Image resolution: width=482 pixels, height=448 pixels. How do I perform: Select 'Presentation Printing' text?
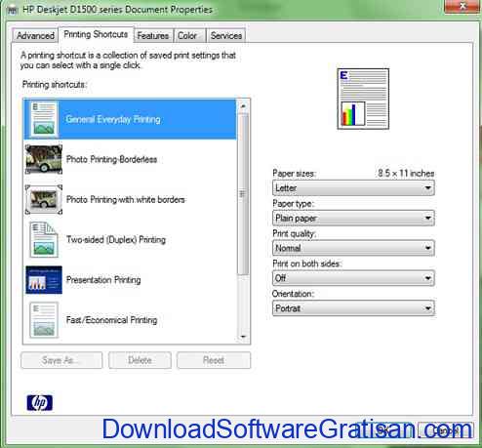pyautogui.click(x=103, y=280)
